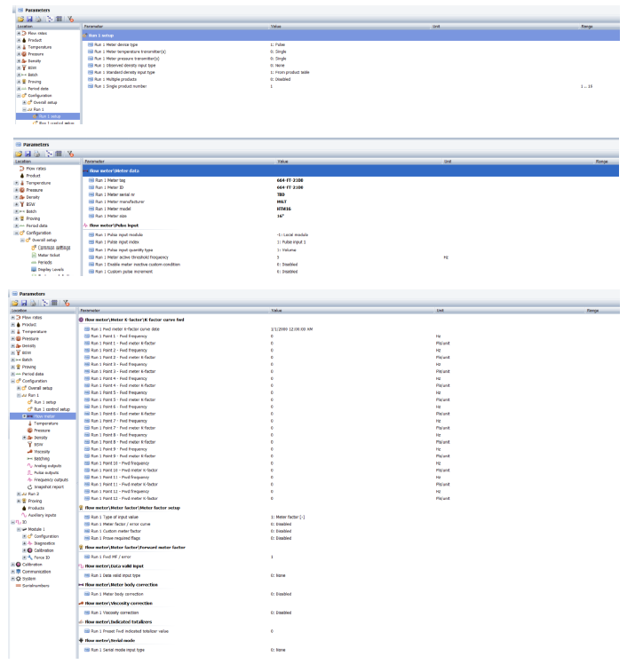Select 'Display Levels' in the middle window tree
Viewport: 635px width, 672px height.
click(51, 270)
